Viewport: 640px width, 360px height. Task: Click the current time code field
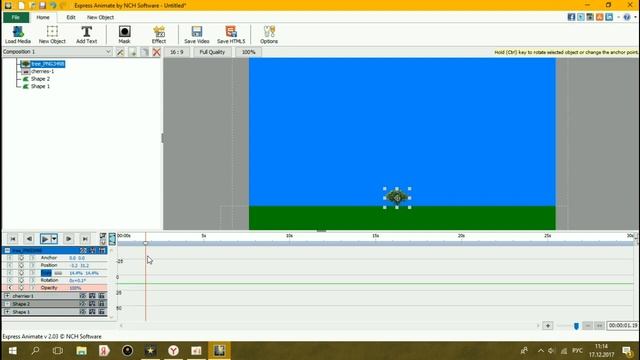click(622, 325)
